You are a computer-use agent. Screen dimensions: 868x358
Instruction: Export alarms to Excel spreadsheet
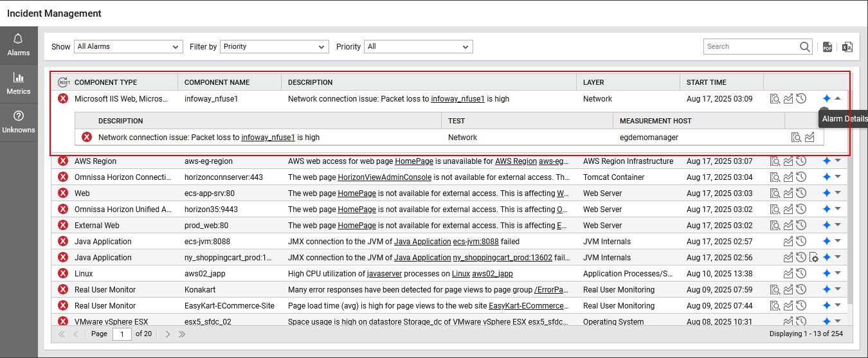847,47
